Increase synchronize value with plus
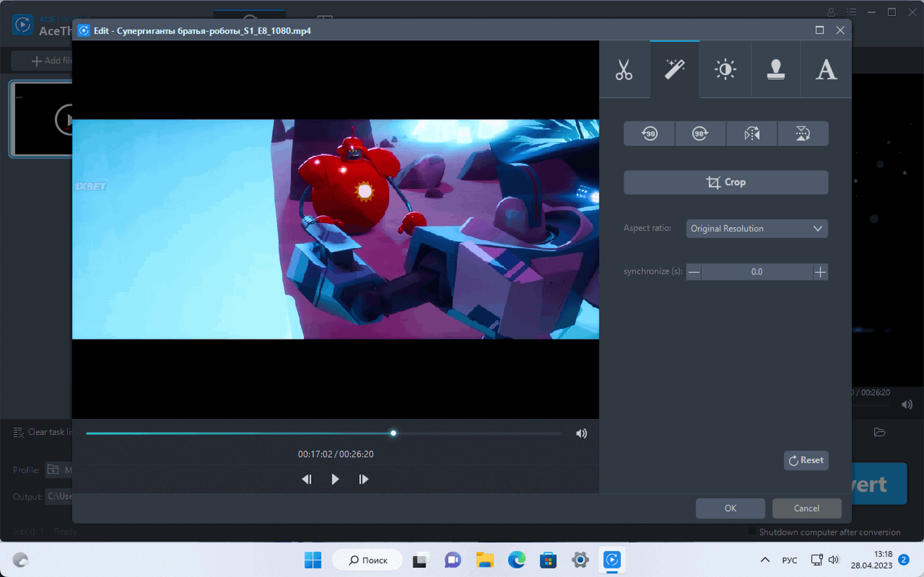Screen dimensions: 924x577 [820, 272]
